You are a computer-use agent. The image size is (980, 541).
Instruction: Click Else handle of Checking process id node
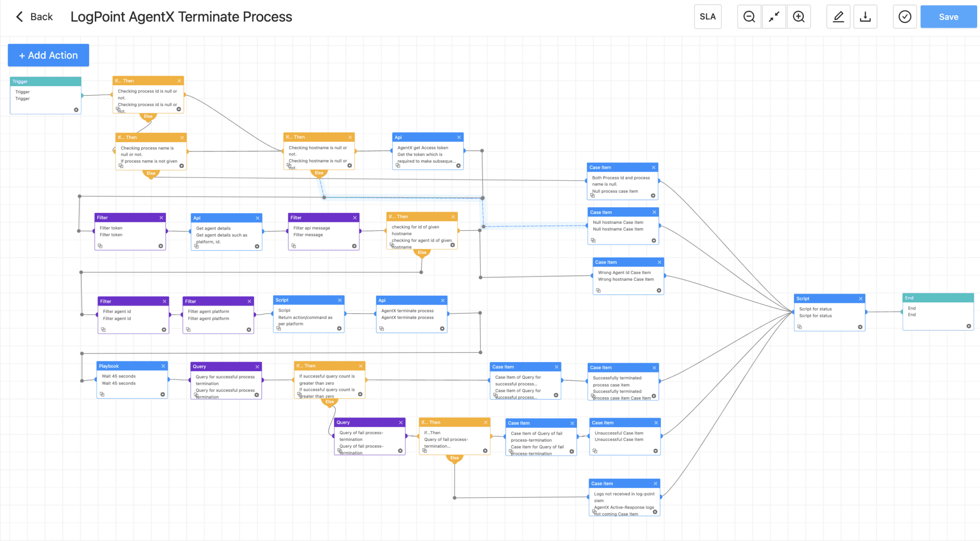(148, 116)
